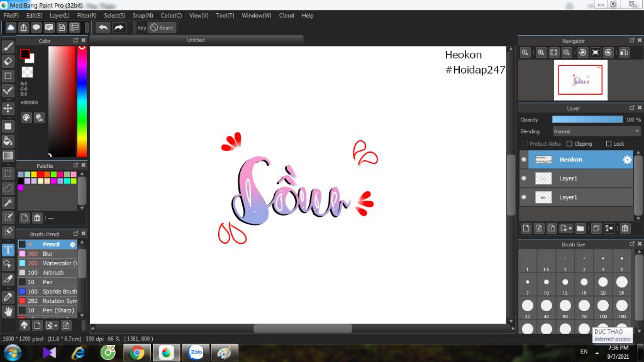644x362 pixels.
Task: Delete the selected layer with trash icon
Action: pyautogui.click(x=625, y=228)
